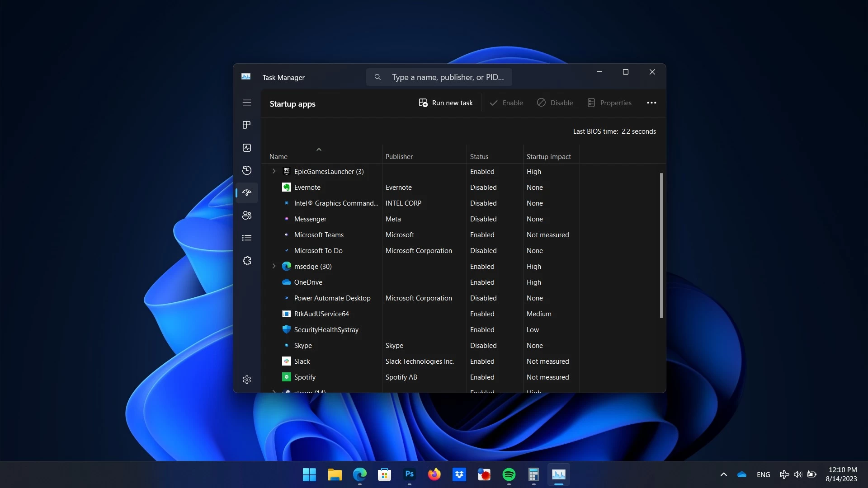The height and width of the screenshot is (488, 868).
Task: Open Spotify from taskbar
Action: pos(509,474)
